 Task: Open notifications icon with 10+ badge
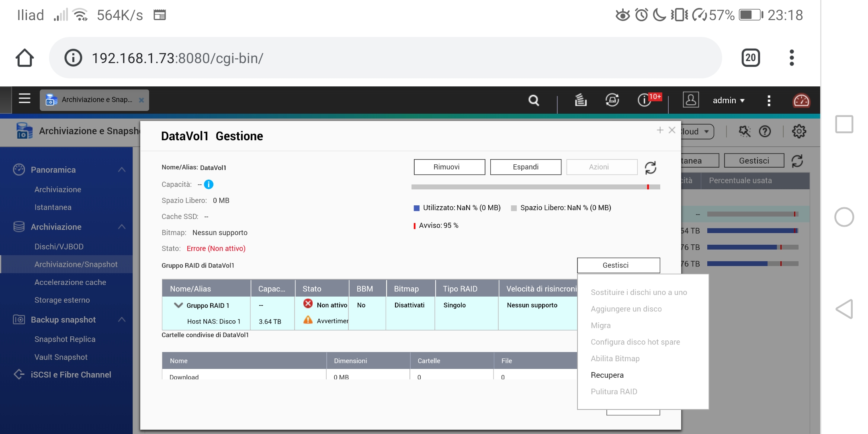(x=645, y=100)
